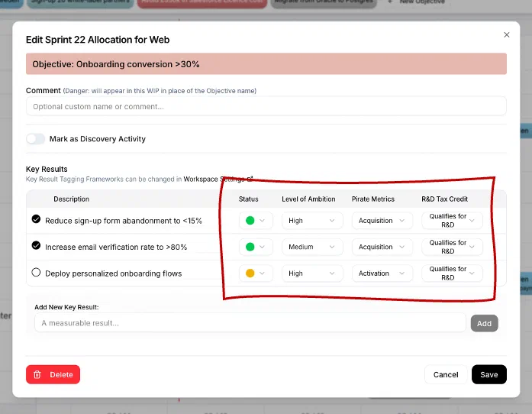This screenshot has height=414, width=532.
Task: Open Activation Pirate Metrics dropdown
Action: pos(382,273)
